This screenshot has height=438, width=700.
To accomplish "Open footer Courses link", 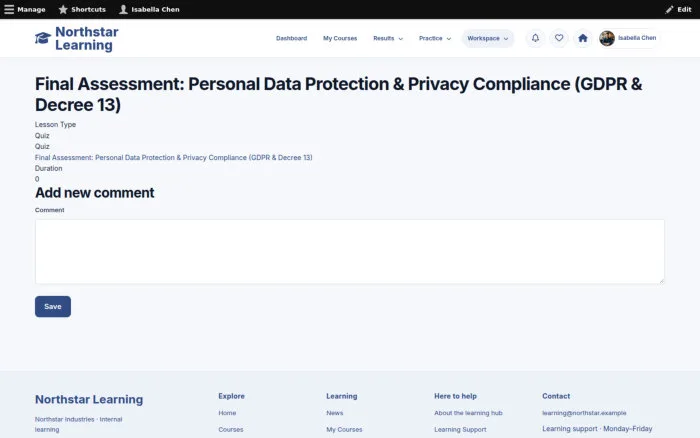I will pyautogui.click(x=231, y=430).
